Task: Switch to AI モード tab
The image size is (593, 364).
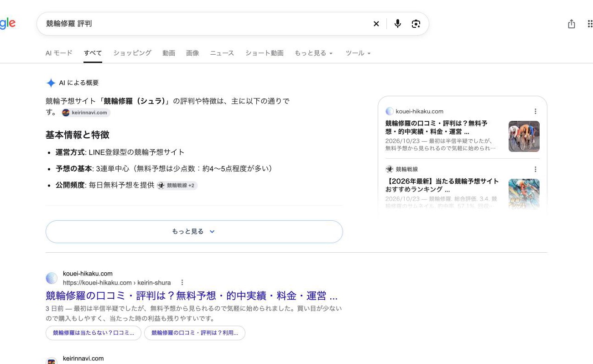Action: [59, 53]
